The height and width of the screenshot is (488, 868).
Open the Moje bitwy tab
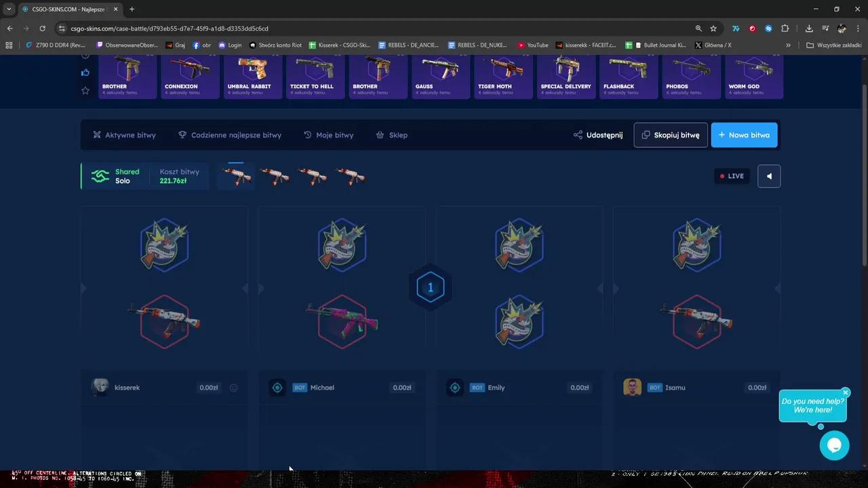(328, 135)
